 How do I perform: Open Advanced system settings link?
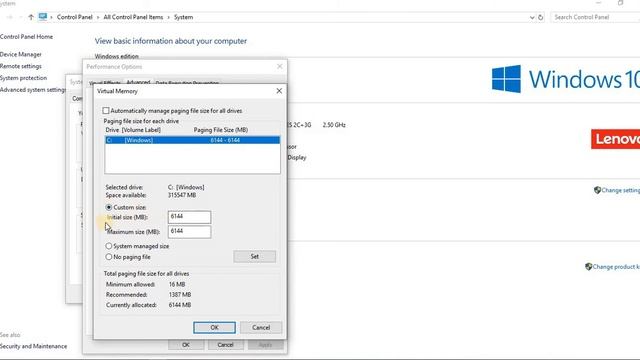pyautogui.click(x=33, y=90)
